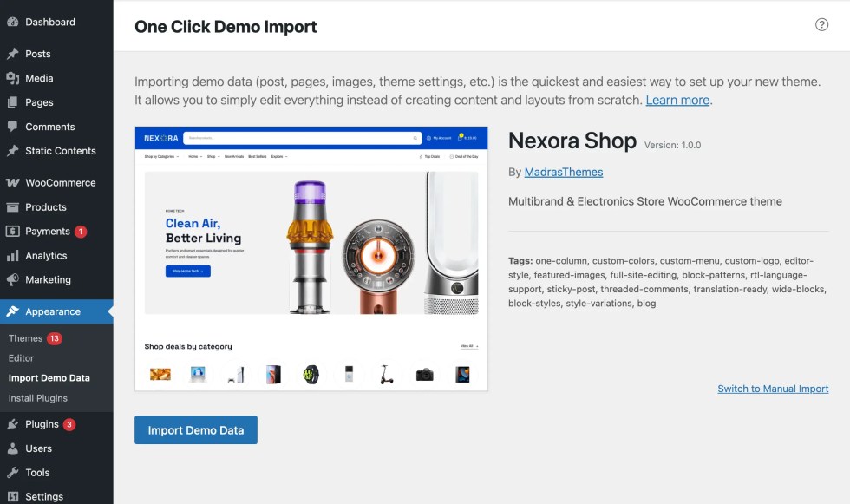Open the Tools menu label

[37, 473]
